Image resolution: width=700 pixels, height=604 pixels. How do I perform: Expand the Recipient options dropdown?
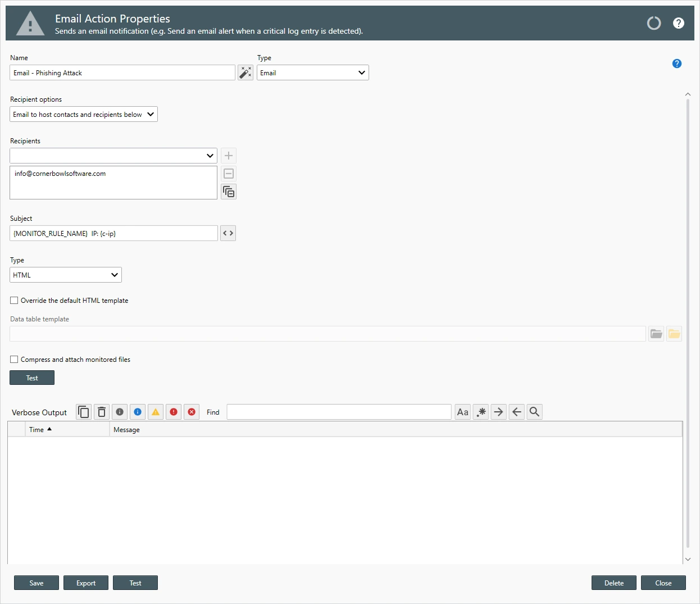pyautogui.click(x=84, y=114)
